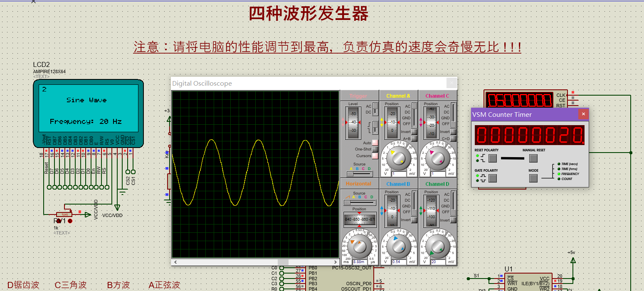644x291 pixels.
Task: Click the oscilloscope scrollbar right arrow
Action: (x=336, y=262)
